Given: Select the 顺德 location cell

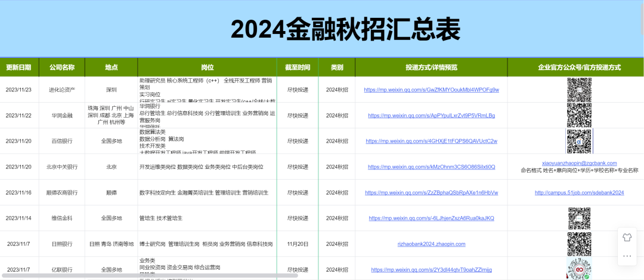Looking at the screenshot, I should (112, 192).
